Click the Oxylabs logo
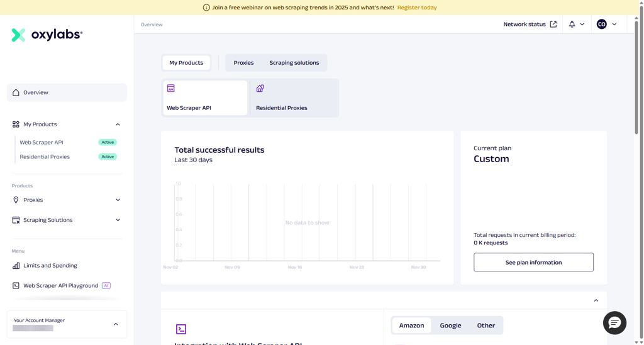Viewport: 644px width, 345px height. pos(47,35)
